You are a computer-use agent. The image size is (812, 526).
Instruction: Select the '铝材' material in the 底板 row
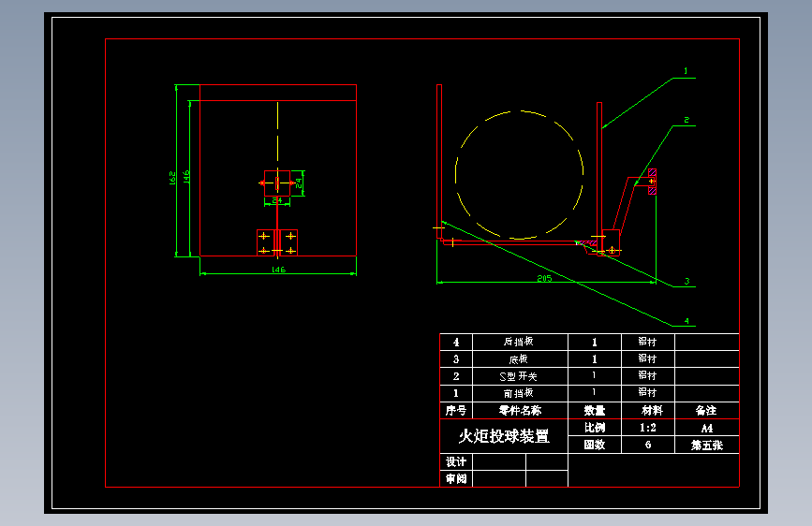tap(647, 358)
